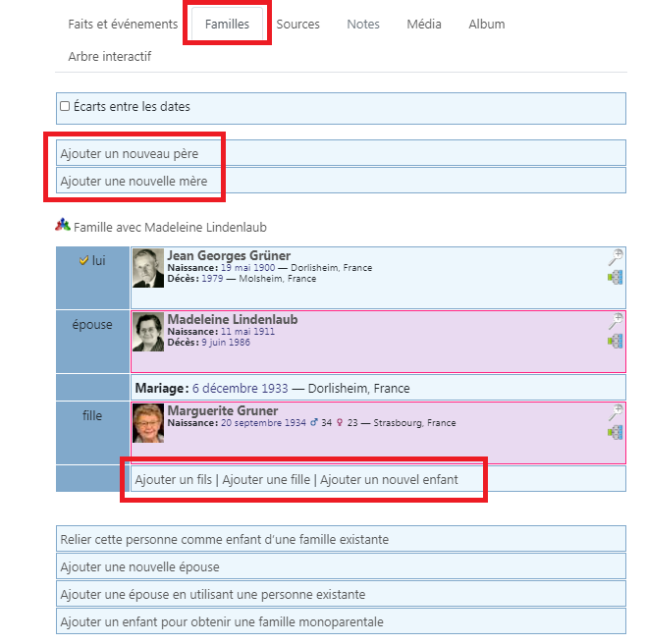Click Ajouter un nouveau père link
The image size is (646, 644).
point(129,154)
